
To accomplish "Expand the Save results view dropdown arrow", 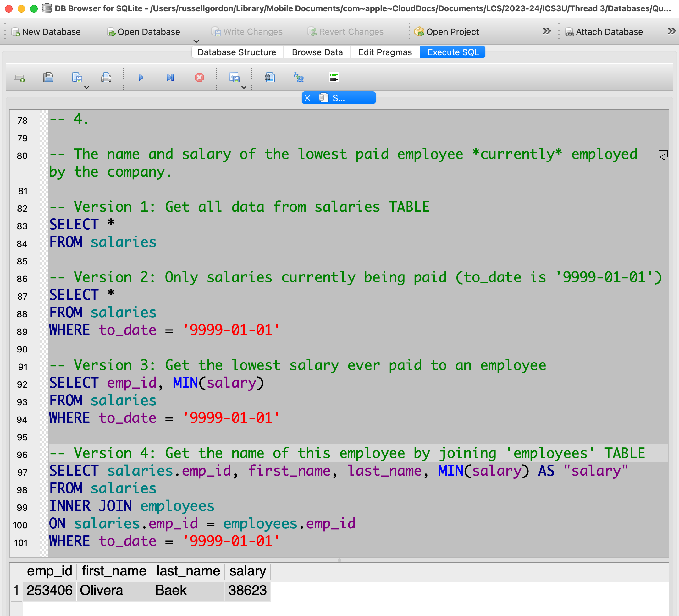I will 244,88.
